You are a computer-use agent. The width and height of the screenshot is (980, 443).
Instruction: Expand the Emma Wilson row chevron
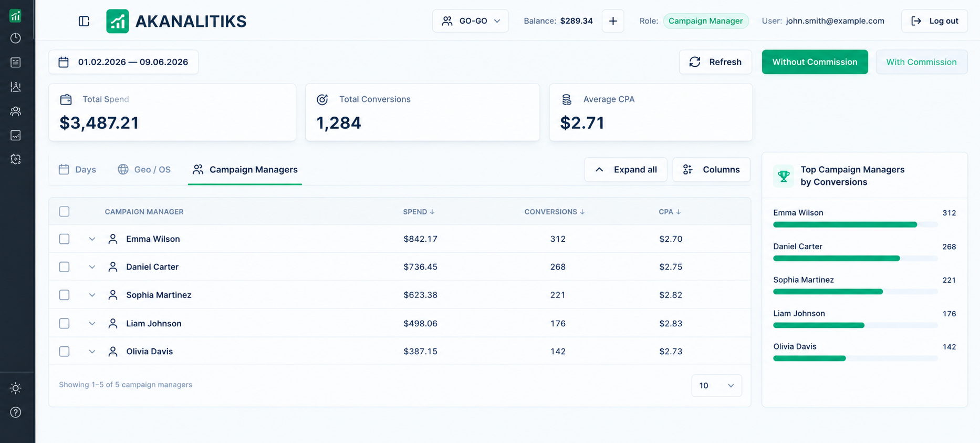(92, 239)
